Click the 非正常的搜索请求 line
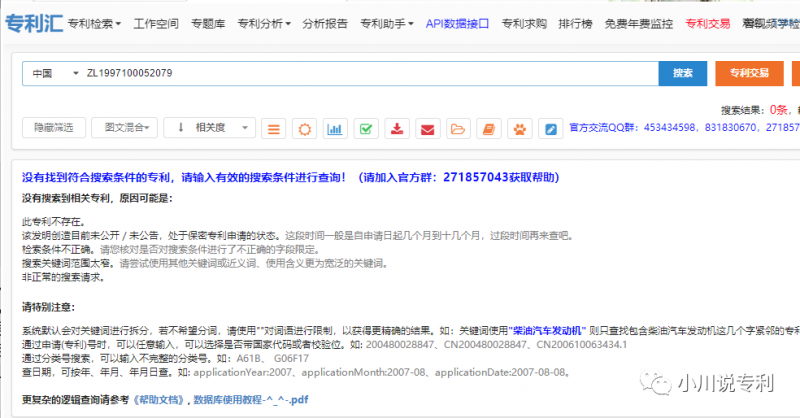 (x=64, y=277)
